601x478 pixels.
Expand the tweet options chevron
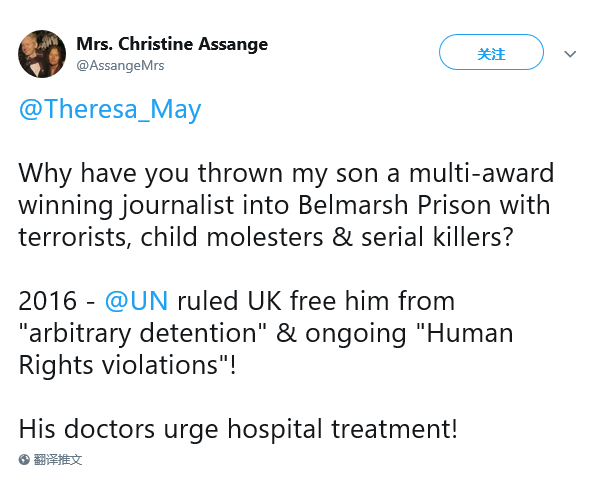pos(571,53)
